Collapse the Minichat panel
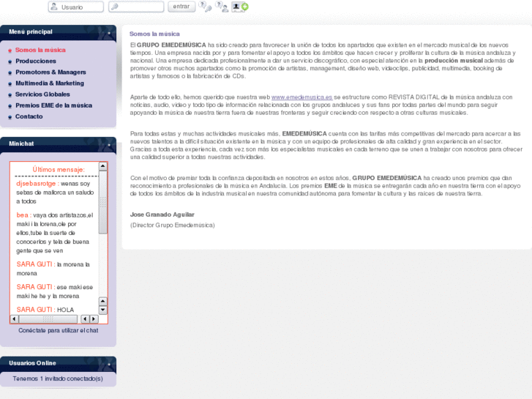 109,145
